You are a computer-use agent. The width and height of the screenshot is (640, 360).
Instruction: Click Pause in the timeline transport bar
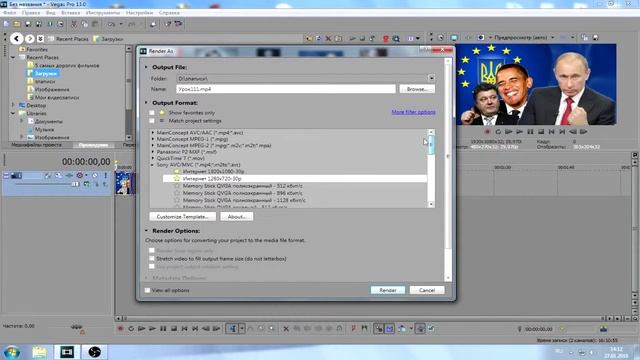[163, 329]
